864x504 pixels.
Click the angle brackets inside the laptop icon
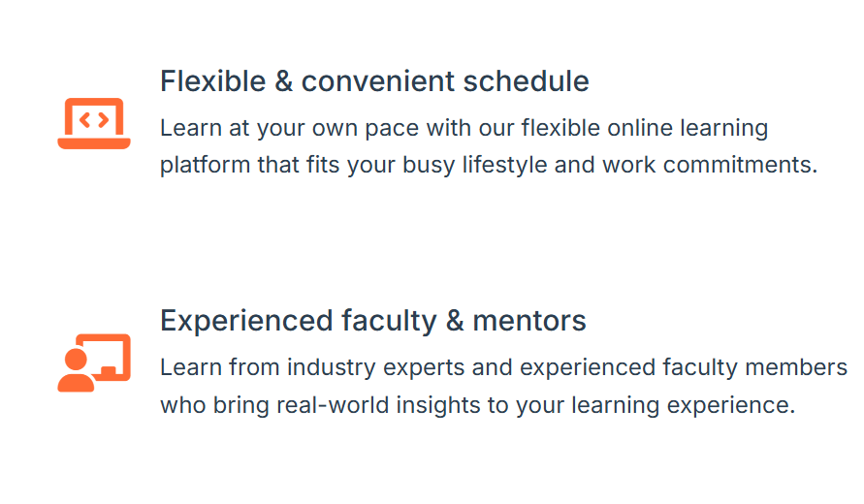point(94,119)
